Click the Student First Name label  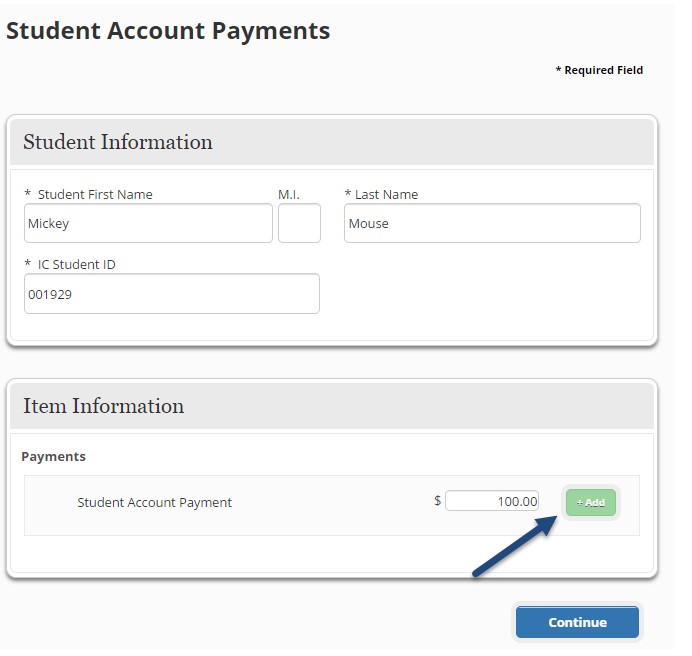[x=95, y=194]
